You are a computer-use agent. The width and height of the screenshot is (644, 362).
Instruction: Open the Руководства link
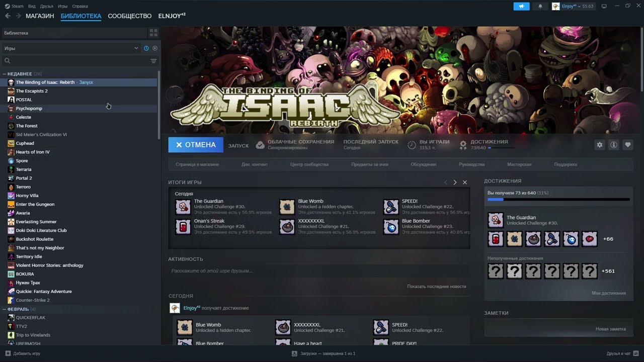(x=472, y=164)
